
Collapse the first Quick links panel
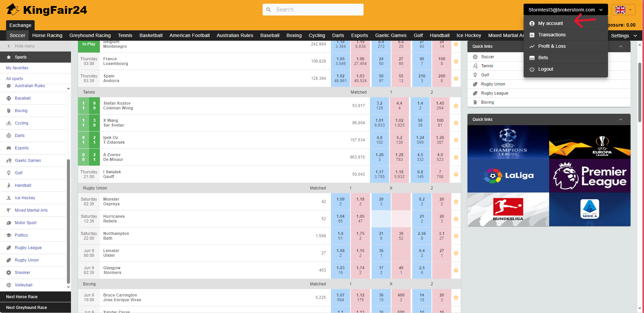(x=621, y=46)
